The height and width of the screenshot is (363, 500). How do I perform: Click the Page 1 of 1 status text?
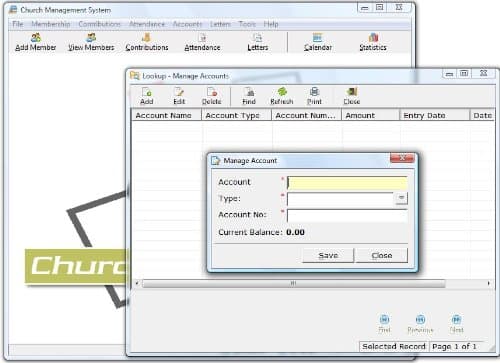coord(454,346)
